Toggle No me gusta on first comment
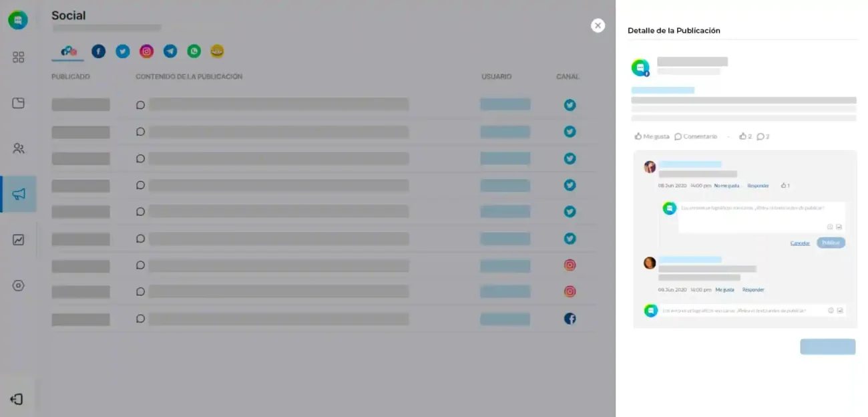Screen dimensions: 868x417 pyautogui.click(x=726, y=186)
